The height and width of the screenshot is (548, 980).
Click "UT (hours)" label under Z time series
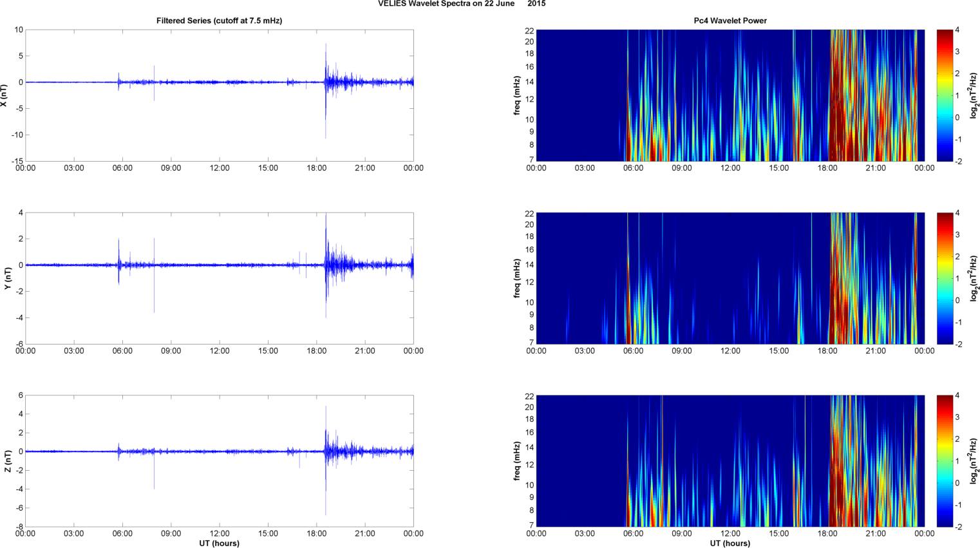pyautogui.click(x=219, y=543)
